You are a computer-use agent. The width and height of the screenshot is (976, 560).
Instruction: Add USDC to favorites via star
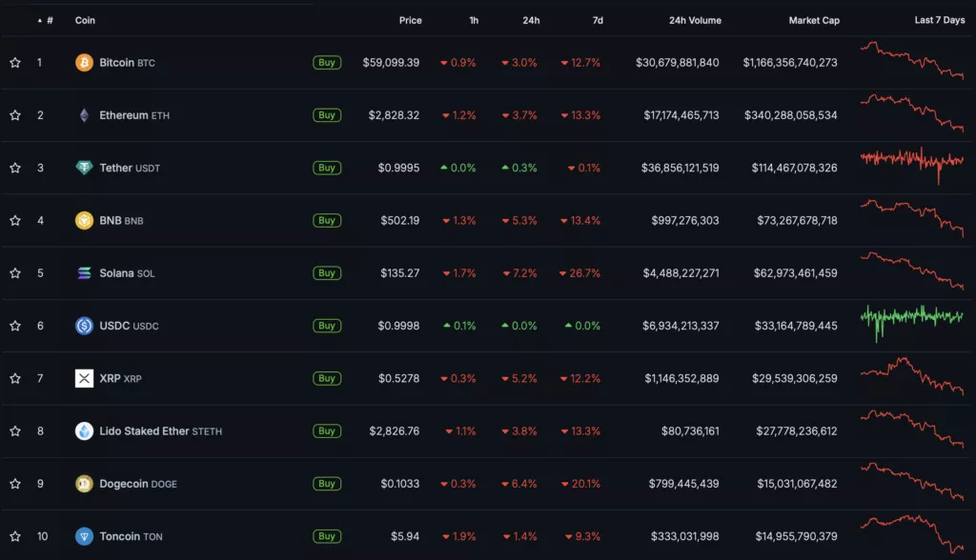(x=15, y=326)
